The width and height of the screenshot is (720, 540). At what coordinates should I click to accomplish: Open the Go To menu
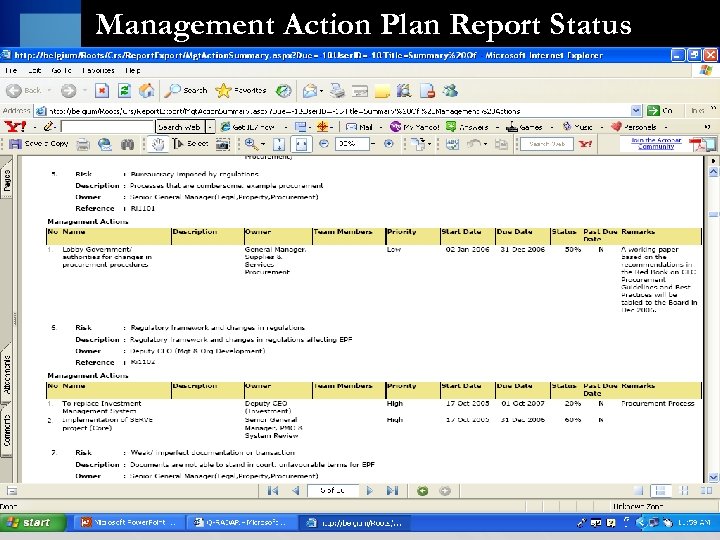(x=61, y=70)
